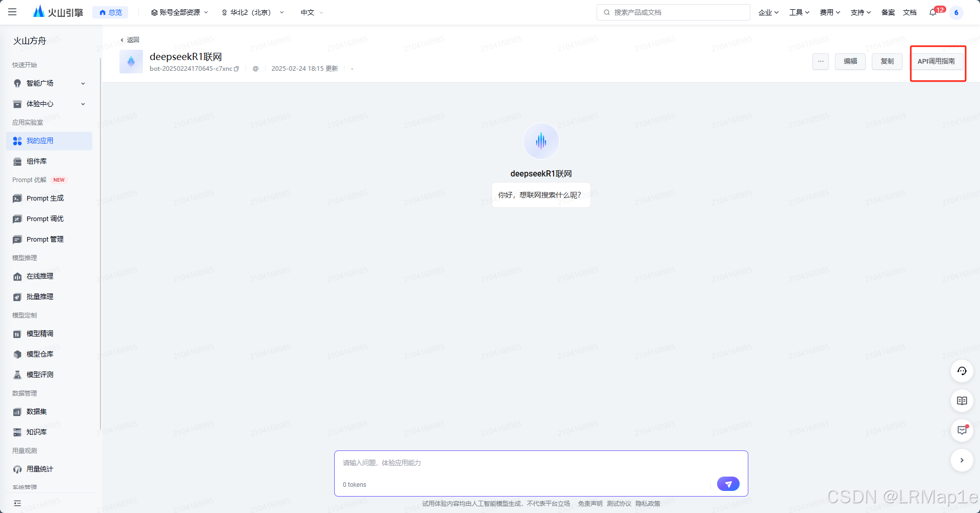Open the 华北2 (北京) region selector

click(x=252, y=12)
